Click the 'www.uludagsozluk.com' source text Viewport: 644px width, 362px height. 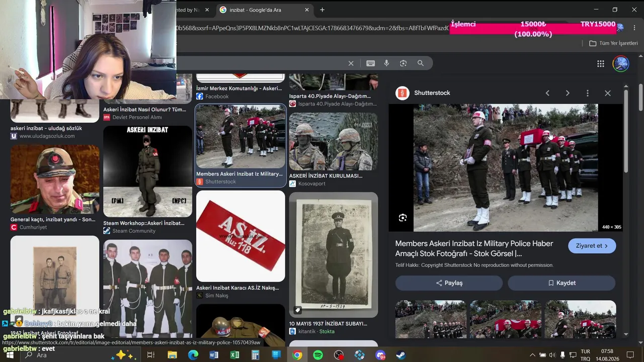tap(47, 136)
